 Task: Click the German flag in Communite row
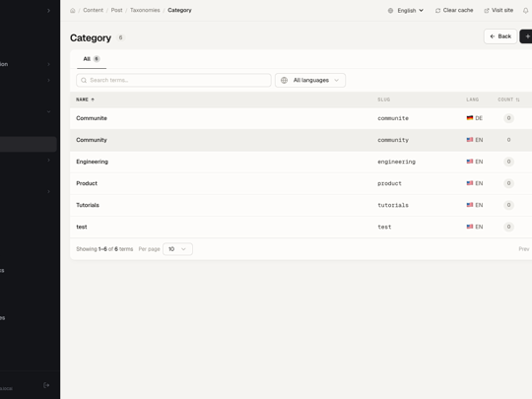tap(470, 118)
